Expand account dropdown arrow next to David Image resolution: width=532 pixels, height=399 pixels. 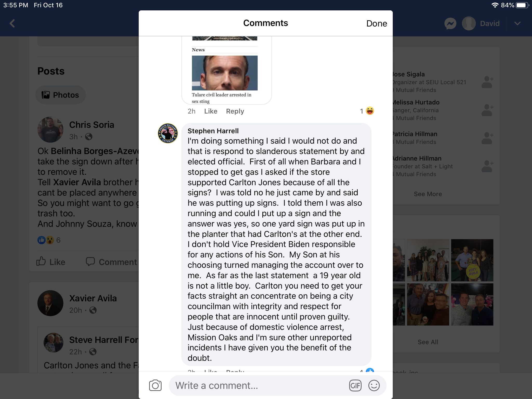coord(517,23)
